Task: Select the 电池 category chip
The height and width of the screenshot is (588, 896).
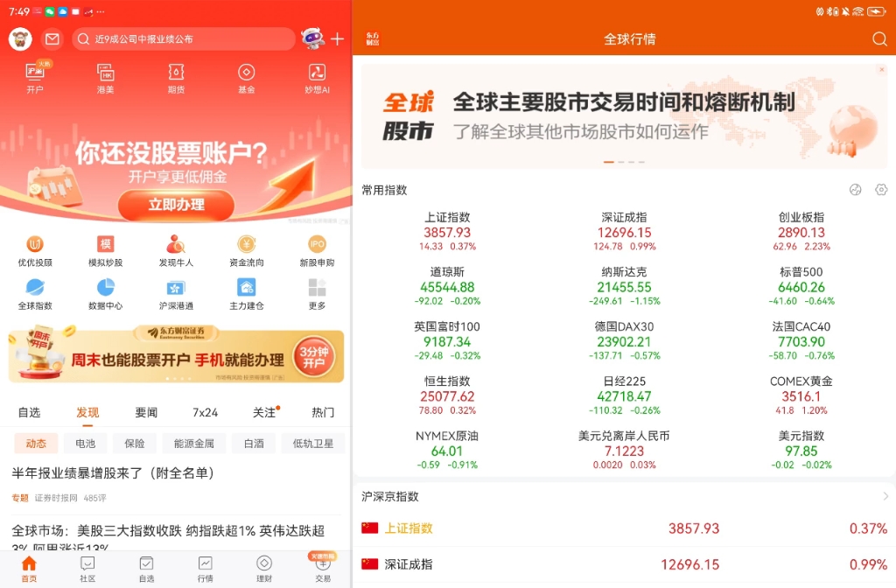Action: point(85,444)
